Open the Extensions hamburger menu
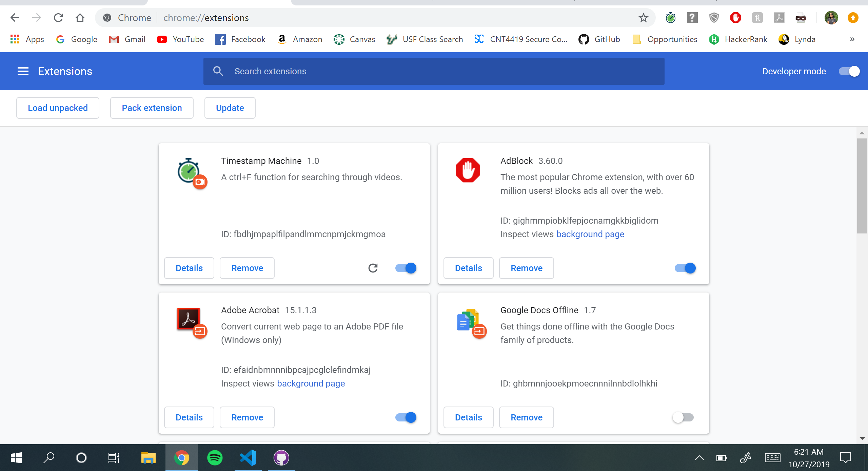868x471 pixels. [23, 71]
